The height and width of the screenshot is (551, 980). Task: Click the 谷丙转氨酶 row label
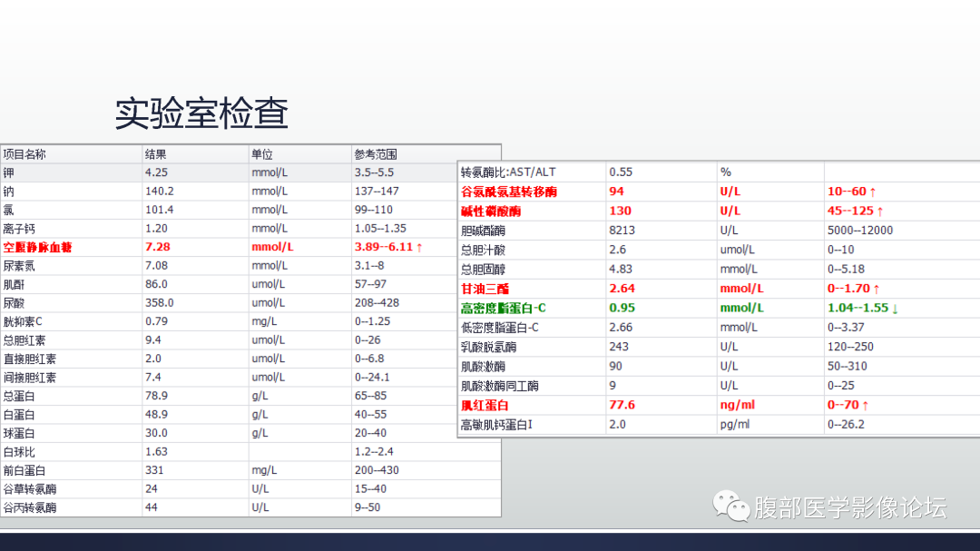click(x=29, y=507)
